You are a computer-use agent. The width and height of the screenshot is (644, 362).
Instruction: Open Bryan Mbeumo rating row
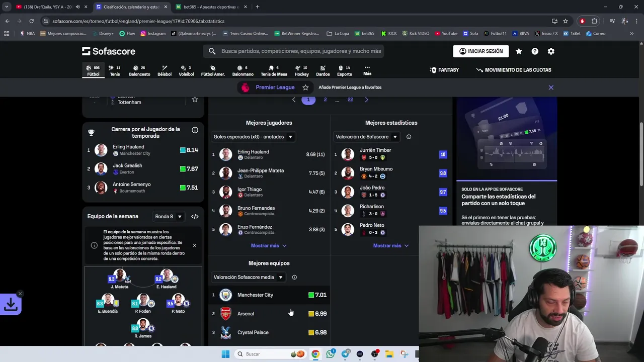pyautogui.click(x=391, y=173)
